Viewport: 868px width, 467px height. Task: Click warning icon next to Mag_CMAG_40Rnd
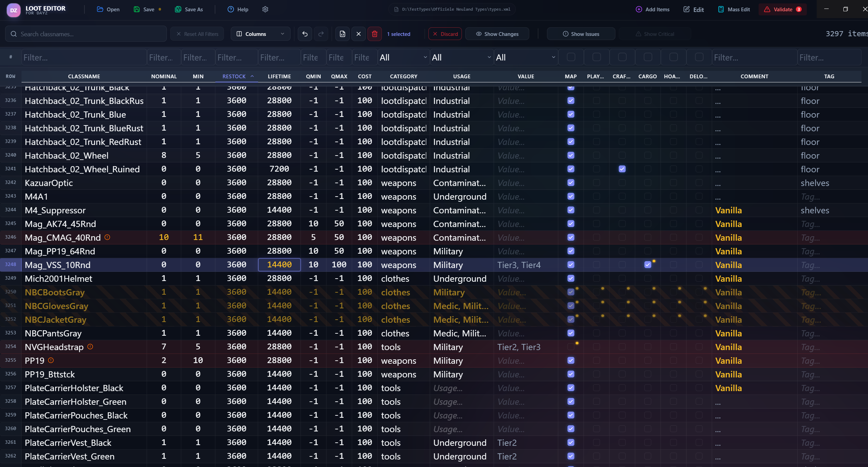pyautogui.click(x=107, y=237)
